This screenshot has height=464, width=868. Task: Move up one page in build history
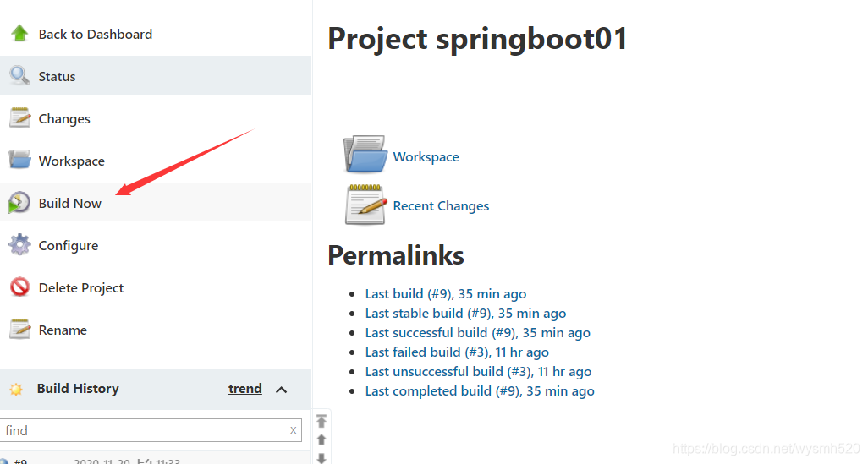point(321,440)
